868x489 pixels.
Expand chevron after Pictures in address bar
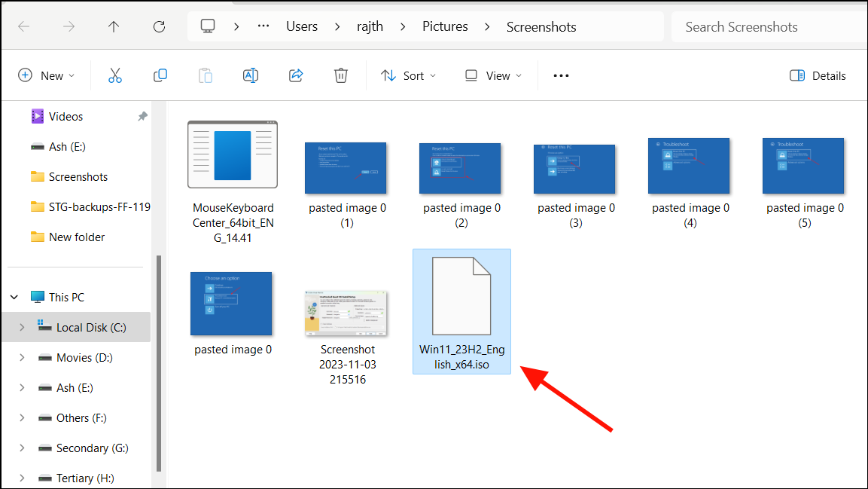pos(487,26)
